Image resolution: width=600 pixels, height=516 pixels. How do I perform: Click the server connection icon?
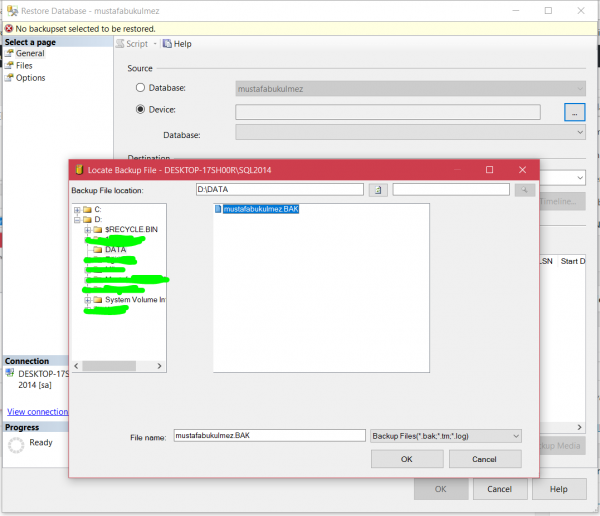click(10, 372)
